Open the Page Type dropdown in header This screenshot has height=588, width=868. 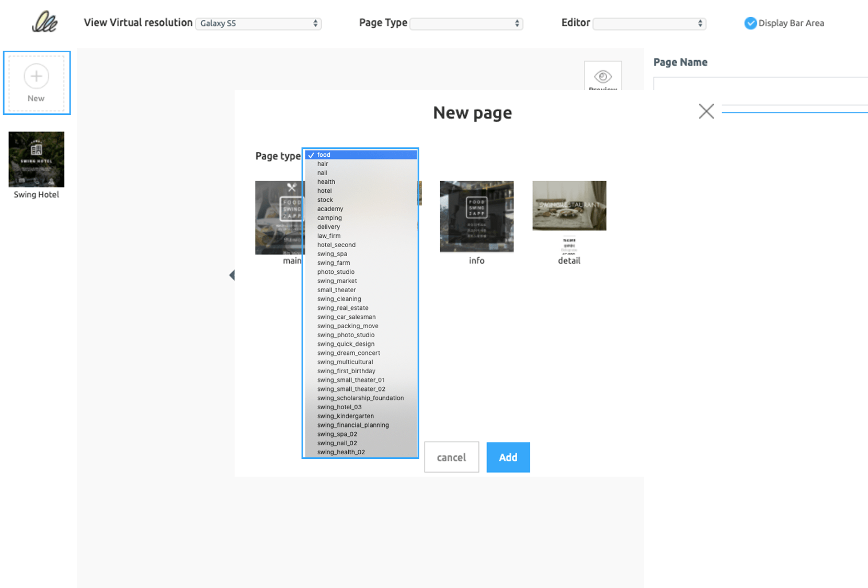[x=466, y=24]
